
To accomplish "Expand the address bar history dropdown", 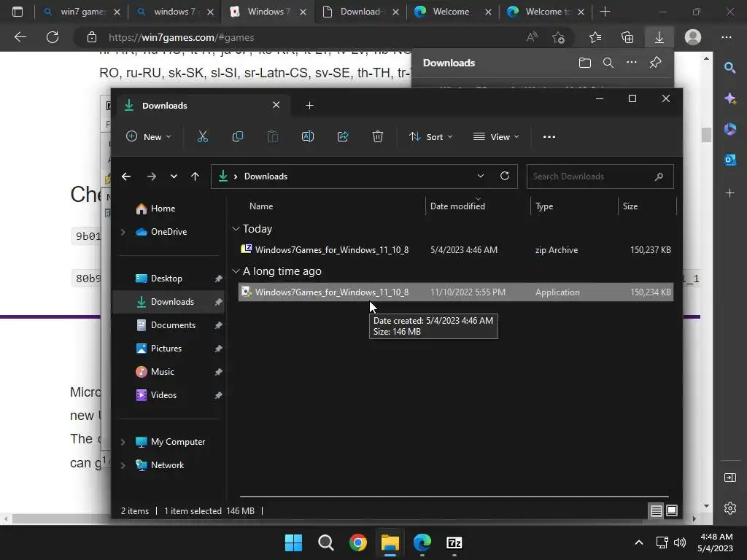I will [x=481, y=176].
